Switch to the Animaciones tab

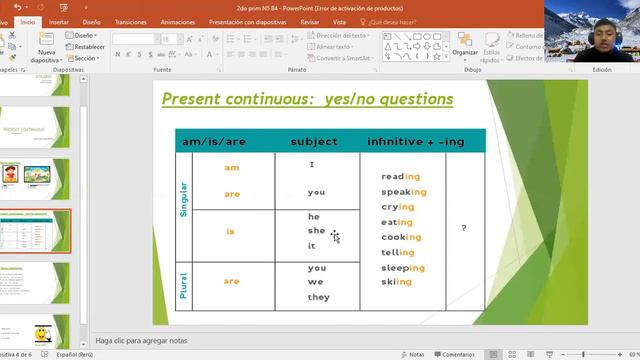coord(178,22)
